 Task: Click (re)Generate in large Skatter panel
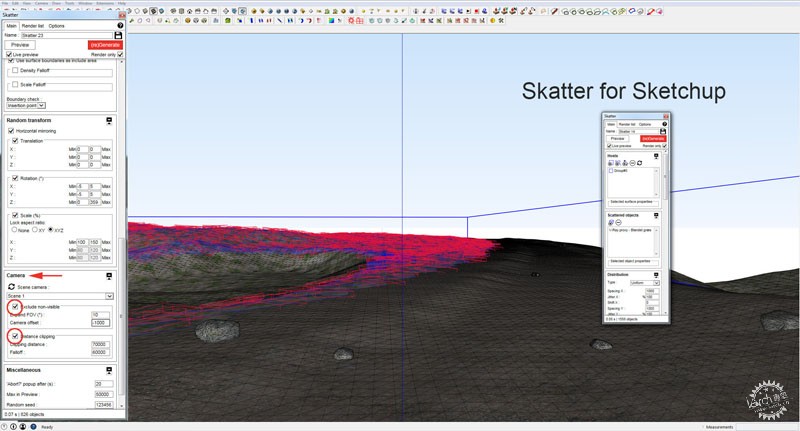coord(105,45)
